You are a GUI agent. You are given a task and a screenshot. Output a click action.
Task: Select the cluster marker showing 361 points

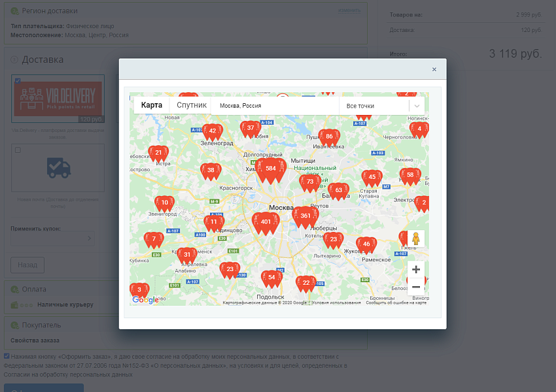click(305, 216)
